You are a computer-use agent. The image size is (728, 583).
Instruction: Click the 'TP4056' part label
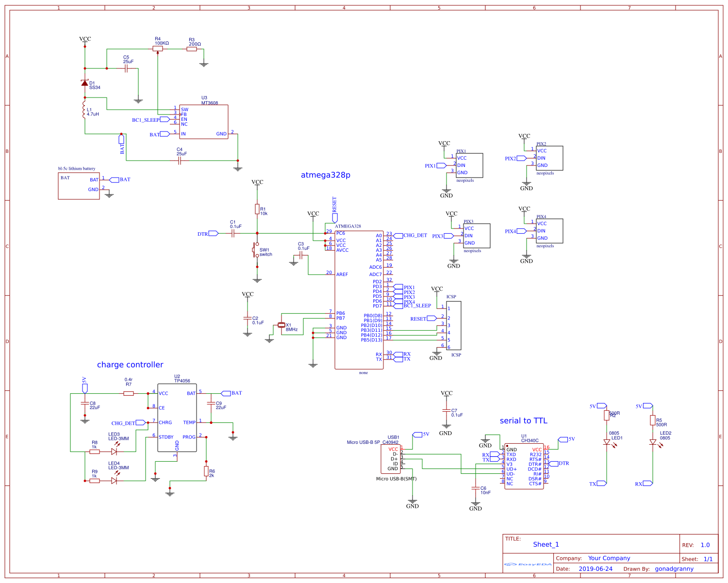click(x=182, y=381)
